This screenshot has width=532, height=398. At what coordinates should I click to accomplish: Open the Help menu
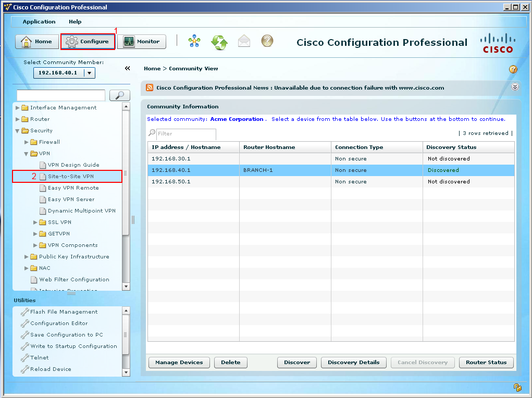pyautogui.click(x=75, y=22)
